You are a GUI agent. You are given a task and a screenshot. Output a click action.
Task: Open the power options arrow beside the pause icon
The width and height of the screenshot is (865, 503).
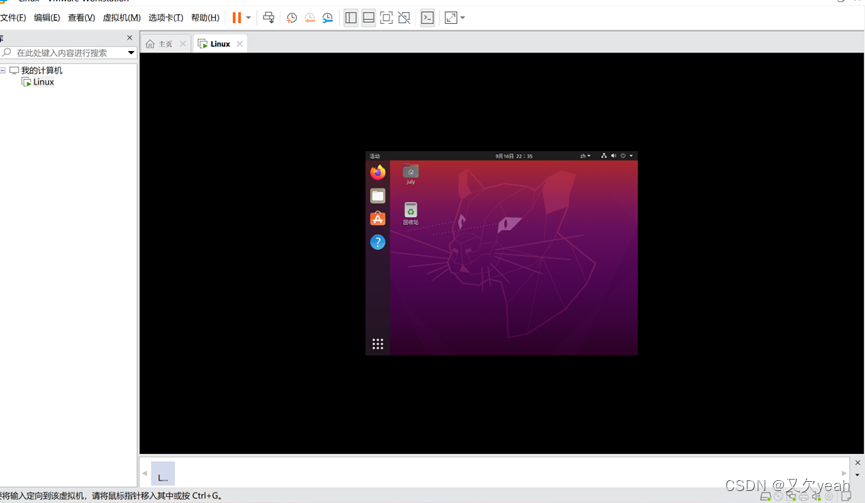[248, 18]
